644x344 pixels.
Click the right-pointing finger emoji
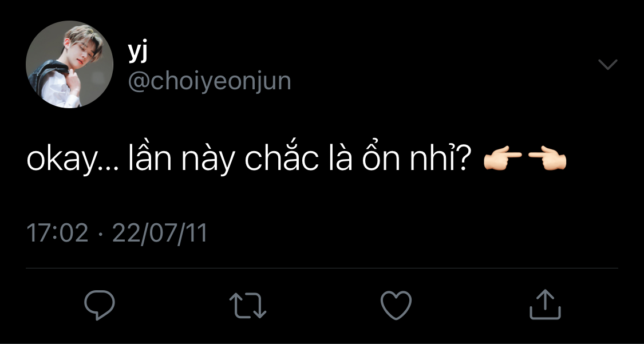(x=503, y=159)
